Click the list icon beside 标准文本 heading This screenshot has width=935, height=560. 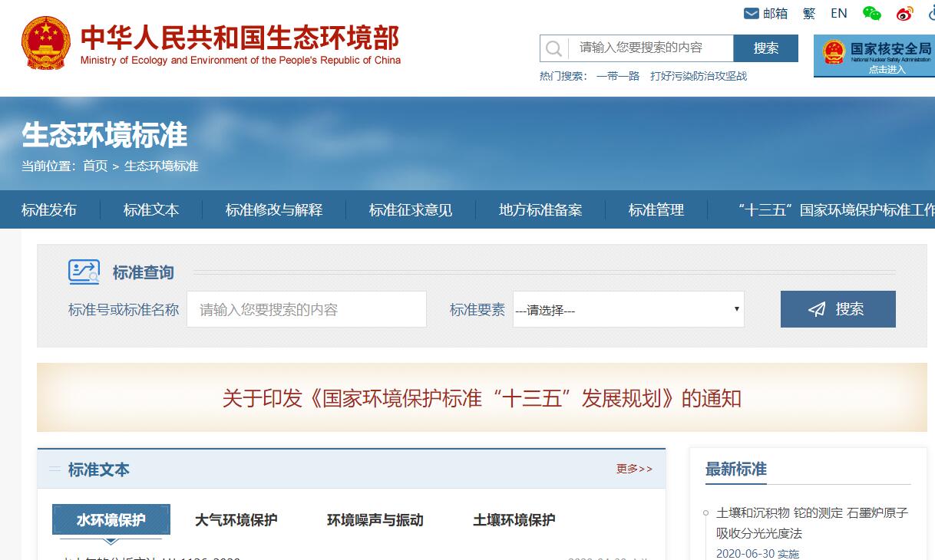[55, 469]
